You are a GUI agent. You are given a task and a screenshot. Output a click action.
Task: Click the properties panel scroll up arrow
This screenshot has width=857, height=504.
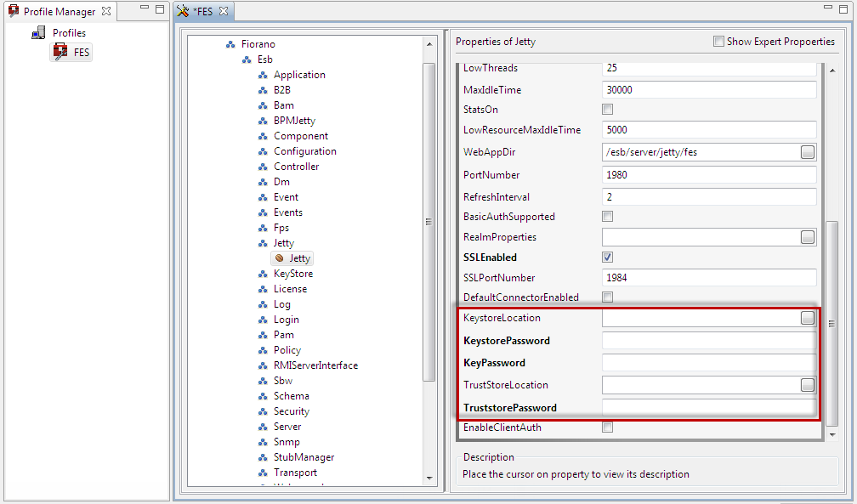831,71
